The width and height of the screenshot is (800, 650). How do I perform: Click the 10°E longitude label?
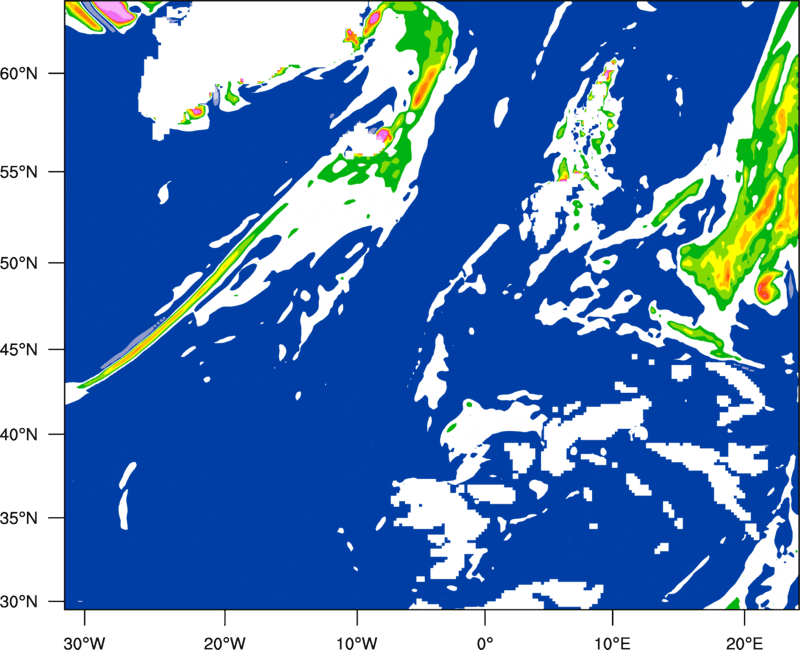tap(612, 642)
